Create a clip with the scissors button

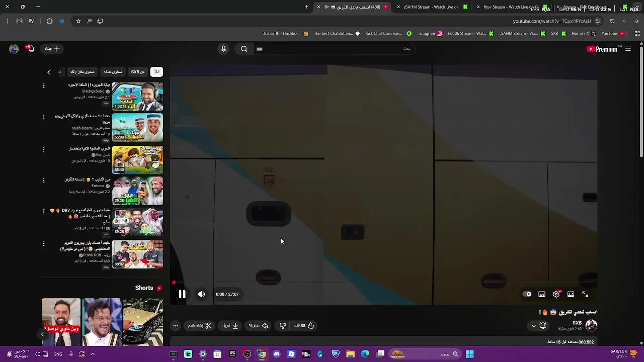coord(200,325)
